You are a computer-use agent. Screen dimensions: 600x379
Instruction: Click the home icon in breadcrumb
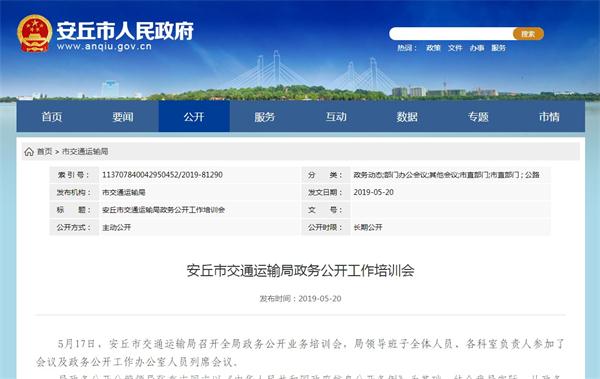point(29,152)
